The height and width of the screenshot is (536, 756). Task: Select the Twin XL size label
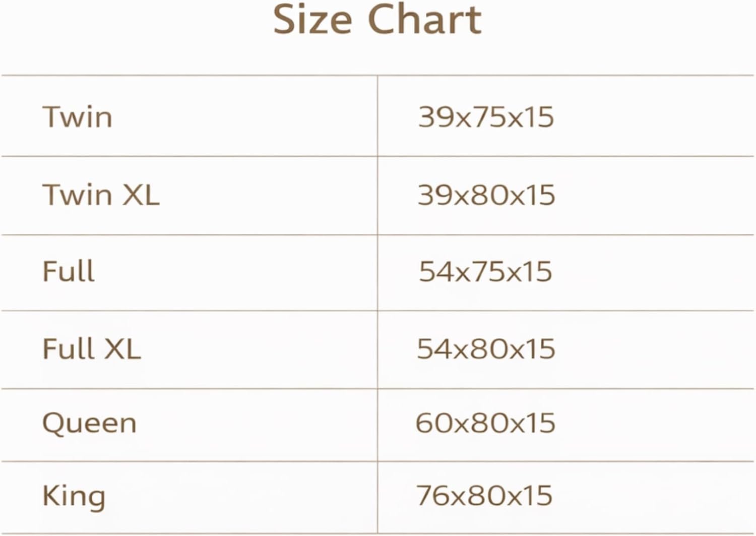pos(101,195)
